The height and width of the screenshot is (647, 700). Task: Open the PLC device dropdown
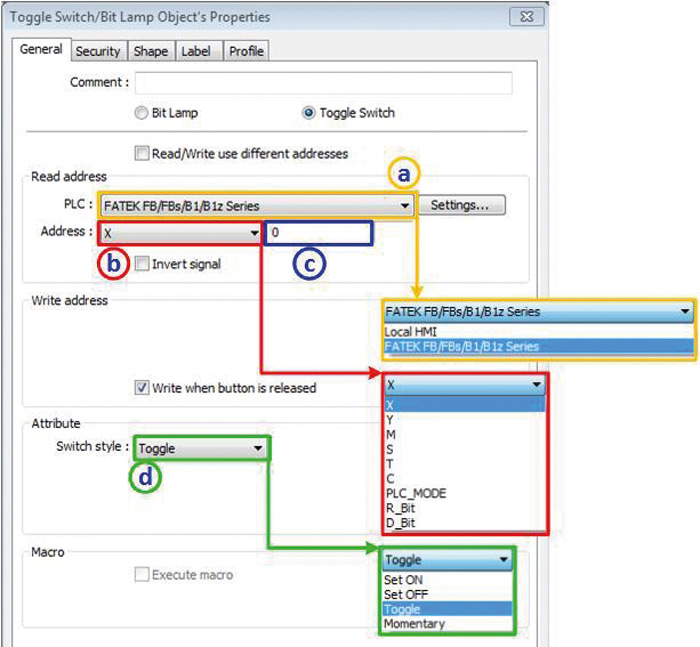pyautogui.click(x=257, y=205)
